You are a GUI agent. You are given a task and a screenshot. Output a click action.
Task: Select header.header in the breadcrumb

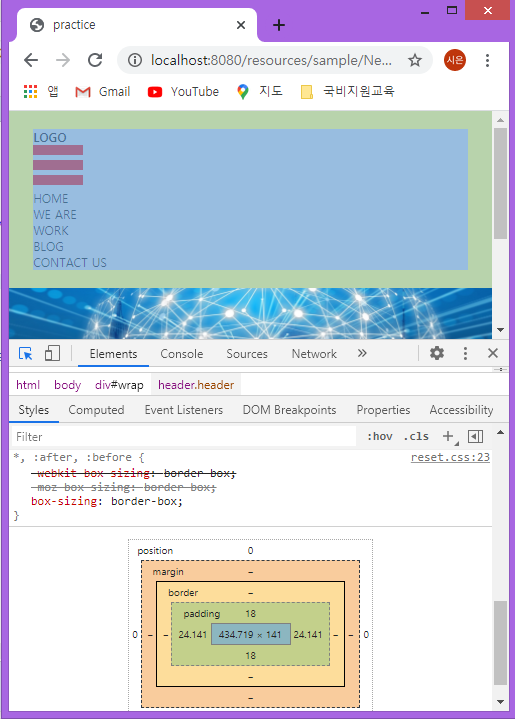tap(196, 385)
